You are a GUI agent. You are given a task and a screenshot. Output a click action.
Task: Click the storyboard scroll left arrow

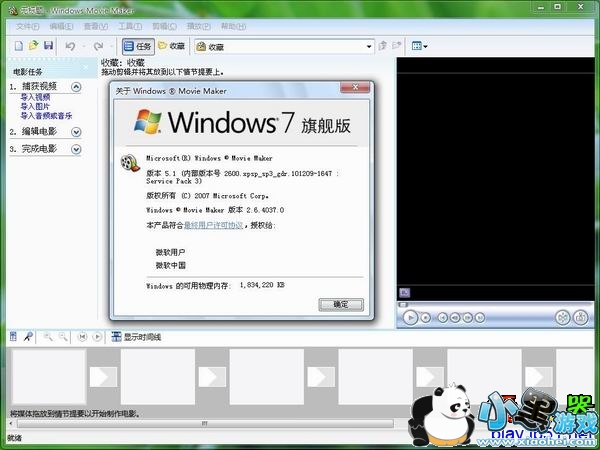(x=11, y=423)
